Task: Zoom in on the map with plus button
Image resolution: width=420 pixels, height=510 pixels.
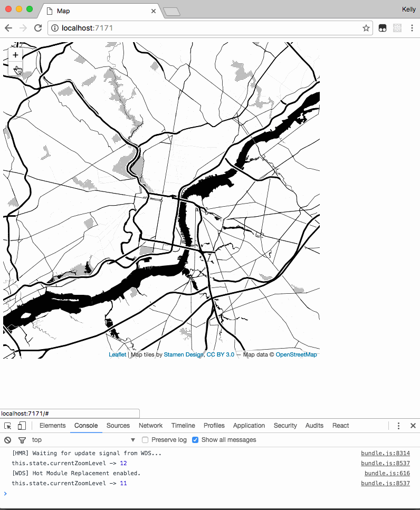Action: point(16,55)
